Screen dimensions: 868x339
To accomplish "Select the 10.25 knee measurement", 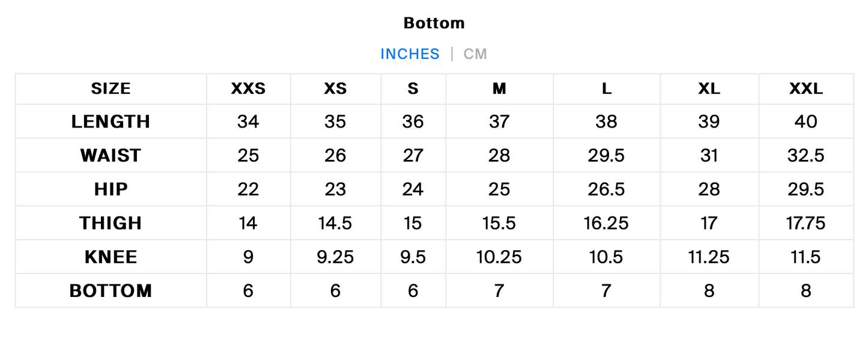I will click(x=499, y=257).
